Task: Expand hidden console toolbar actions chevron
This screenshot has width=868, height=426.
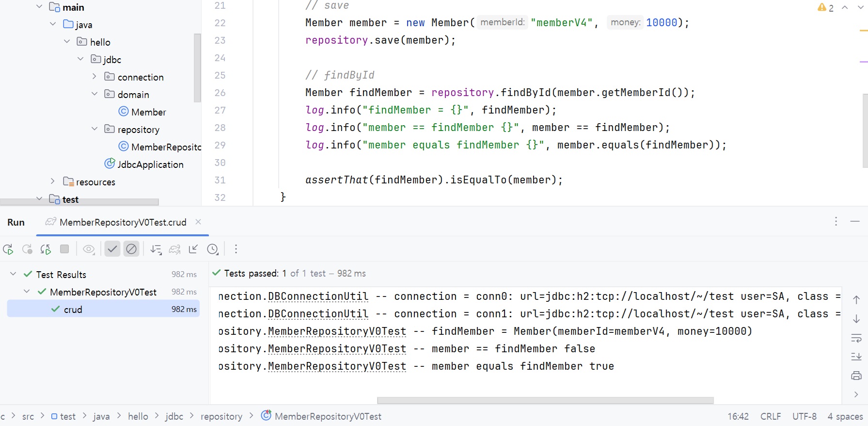Action: tap(856, 394)
